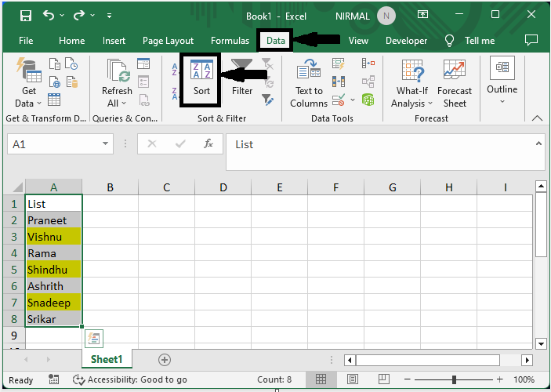Switch to Page Break Preview icon
Viewport: 551px width, 392px height.
pos(384,379)
